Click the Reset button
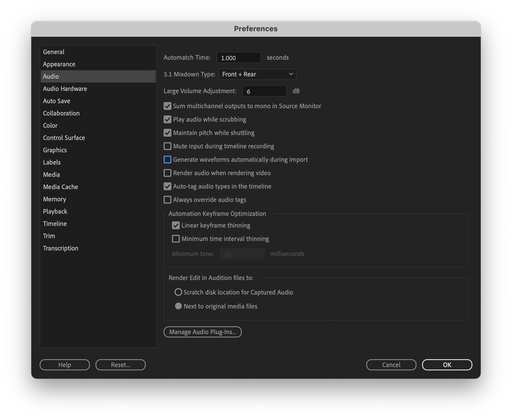The width and height of the screenshot is (512, 420). tap(120, 365)
